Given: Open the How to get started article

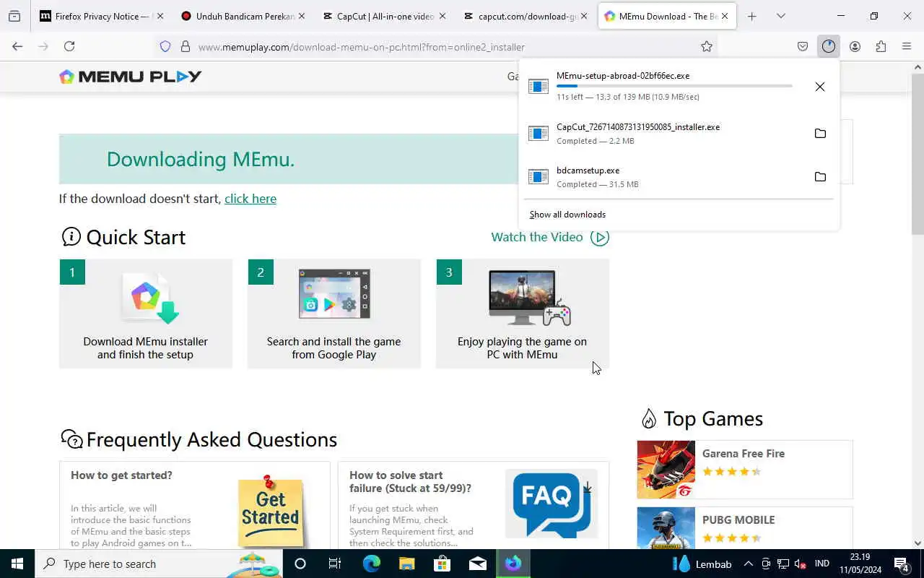Looking at the screenshot, I should click(121, 475).
